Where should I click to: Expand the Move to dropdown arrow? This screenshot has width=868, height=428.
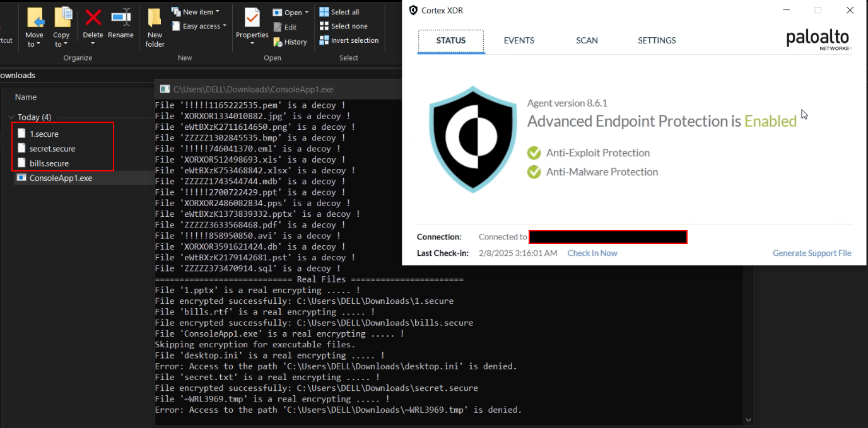(38, 44)
